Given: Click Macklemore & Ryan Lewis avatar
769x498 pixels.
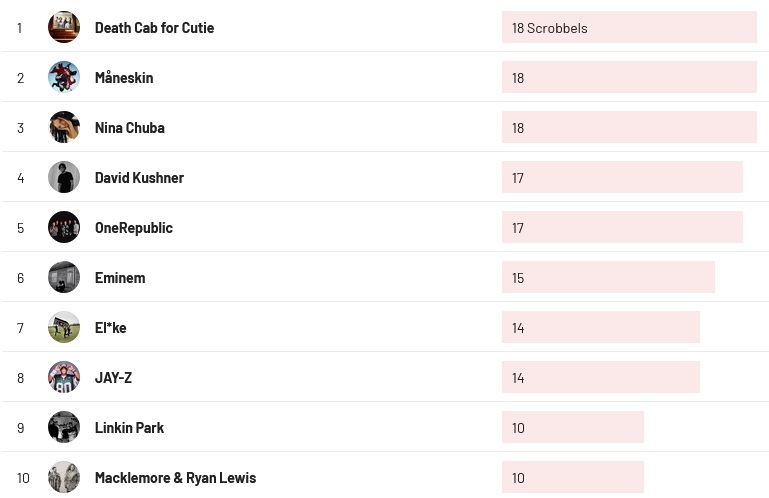Looking at the screenshot, I should pos(64,477).
